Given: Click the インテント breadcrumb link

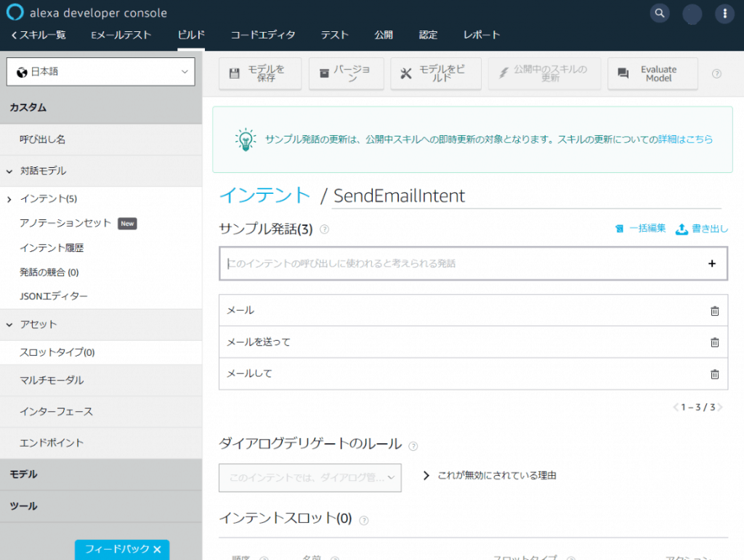Looking at the screenshot, I should click(264, 195).
